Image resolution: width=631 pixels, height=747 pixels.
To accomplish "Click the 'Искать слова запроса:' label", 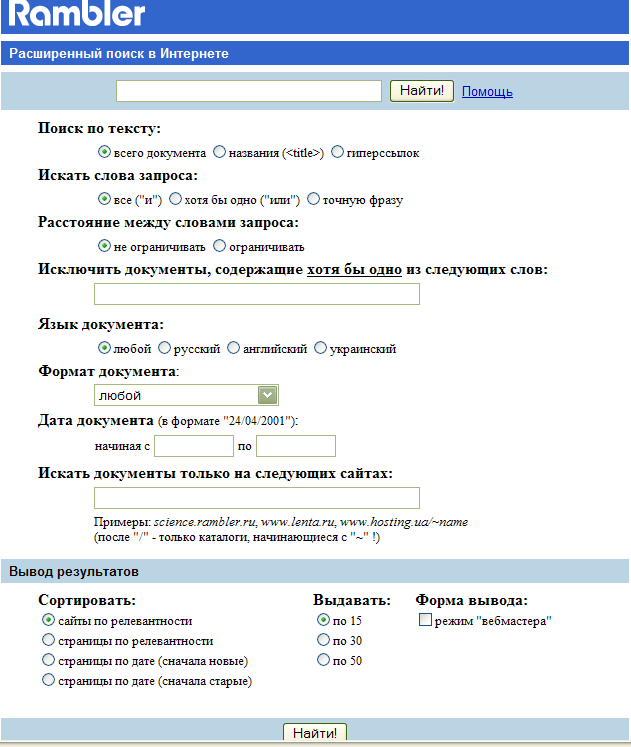I will [118, 175].
